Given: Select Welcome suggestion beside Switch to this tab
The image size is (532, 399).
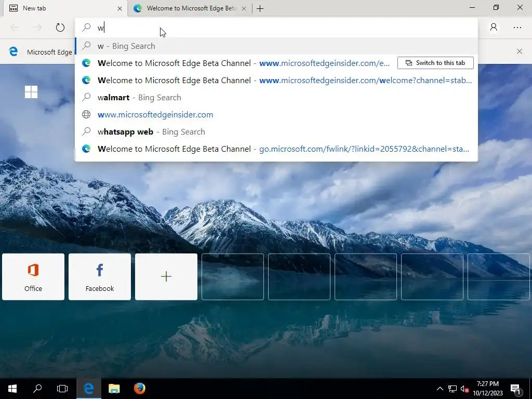Looking at the screenshot, I should (236, 63).
